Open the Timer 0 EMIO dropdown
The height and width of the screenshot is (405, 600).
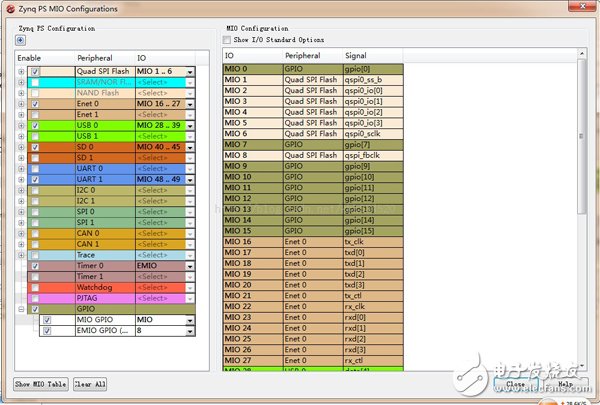[190, 266]
